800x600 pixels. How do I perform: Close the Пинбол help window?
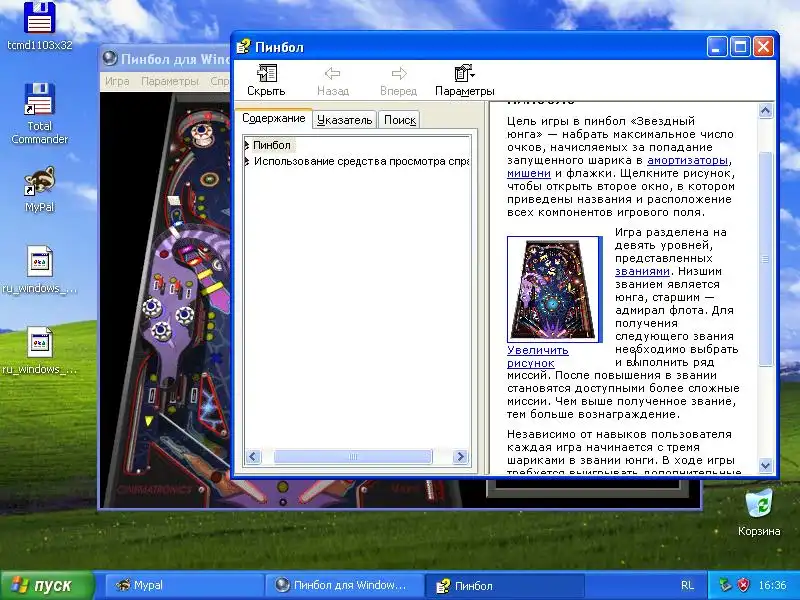click(763, 47)
